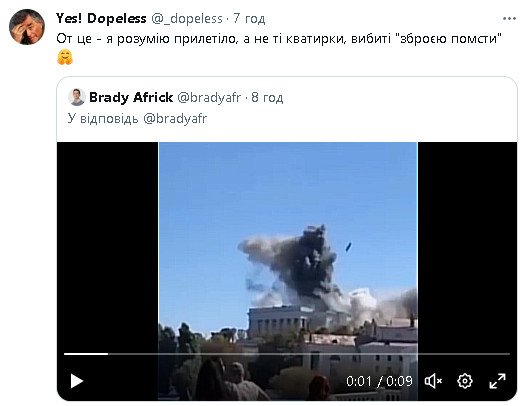Open Brady Africk's small avatar
Image resolution: width=524 pixels, height=406 pixels.
[x=77, y=97]
